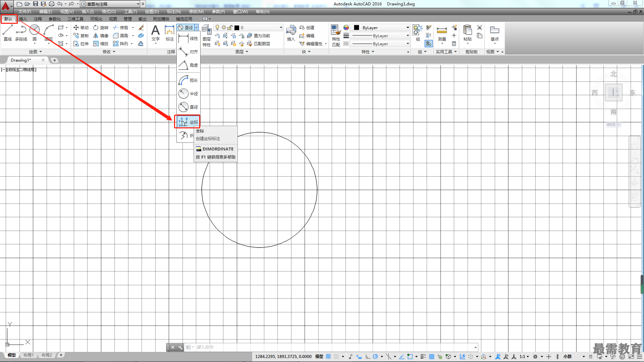This screenshot has width=644, height=362.
Task: Expand the 绘图 panel
Action: (35, 52)
